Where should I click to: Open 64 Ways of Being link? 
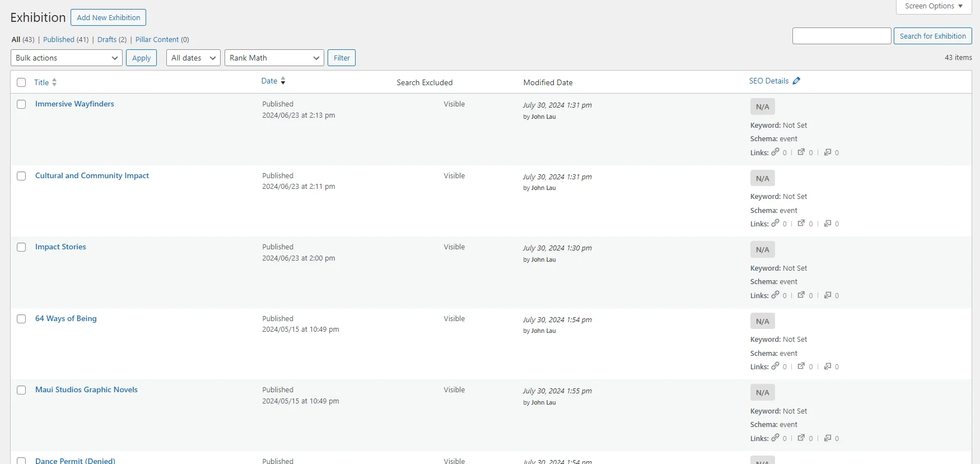coord(66,318)
